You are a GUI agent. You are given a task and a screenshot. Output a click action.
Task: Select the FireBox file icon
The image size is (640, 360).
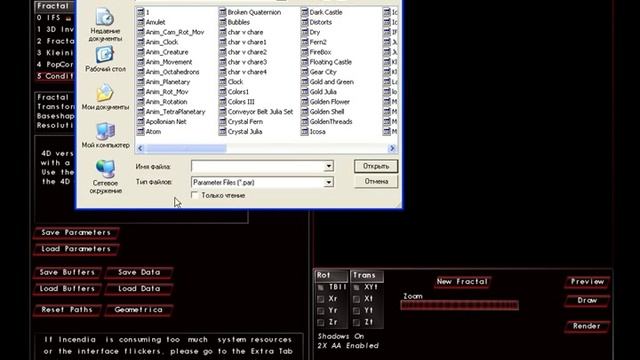(x=305, y=52)
